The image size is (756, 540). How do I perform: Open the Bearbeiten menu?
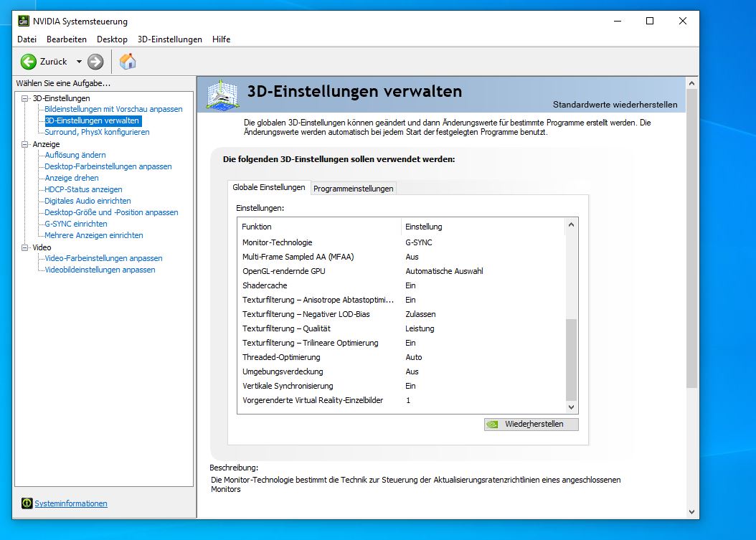[67, 39]
